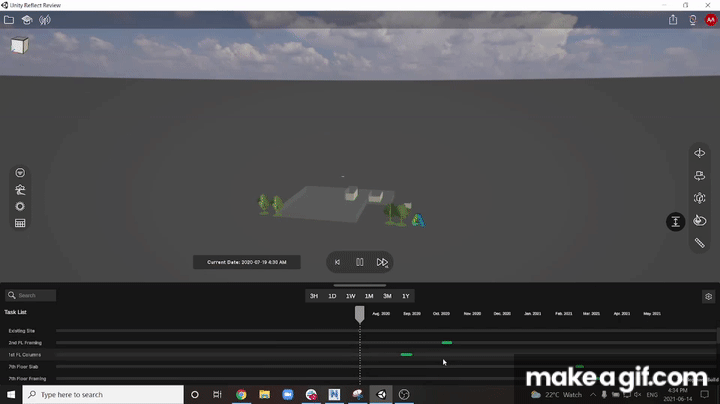Select the 3M timeline scale
The width and height of the screenshot is (720, 404).
point(387,296)
